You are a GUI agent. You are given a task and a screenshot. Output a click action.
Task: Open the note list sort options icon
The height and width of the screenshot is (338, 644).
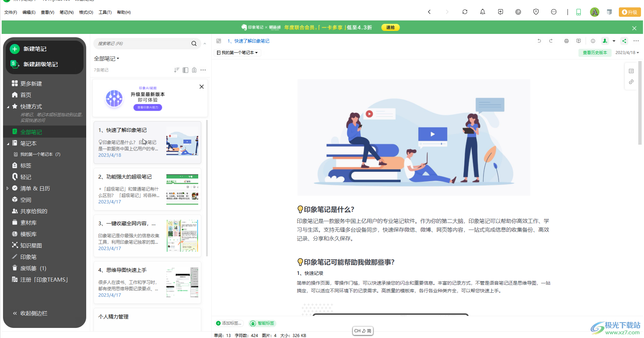[x=177, y=70]
